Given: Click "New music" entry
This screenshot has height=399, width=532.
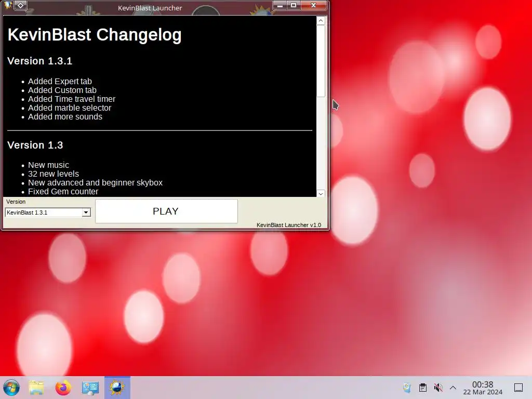Looking at the screenshot, I should 48,165.
